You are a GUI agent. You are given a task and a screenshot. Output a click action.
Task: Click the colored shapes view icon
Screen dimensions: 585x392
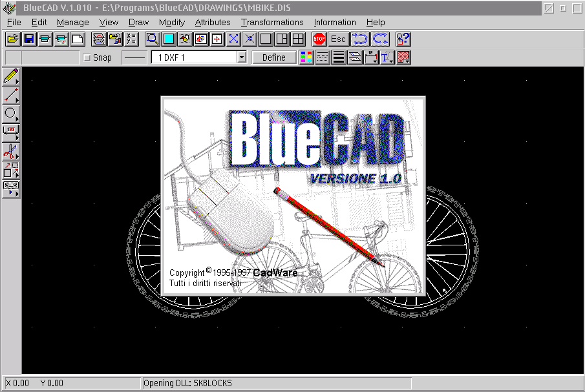(201, 39)
